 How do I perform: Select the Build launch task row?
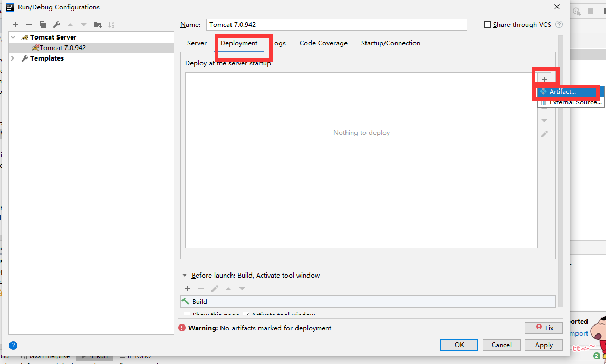(x=368, y=301)
